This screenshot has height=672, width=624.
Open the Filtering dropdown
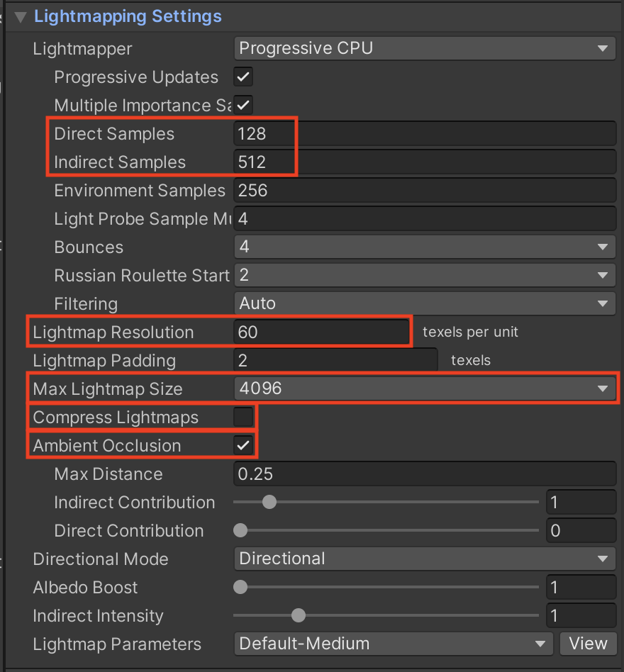[424, 303]
